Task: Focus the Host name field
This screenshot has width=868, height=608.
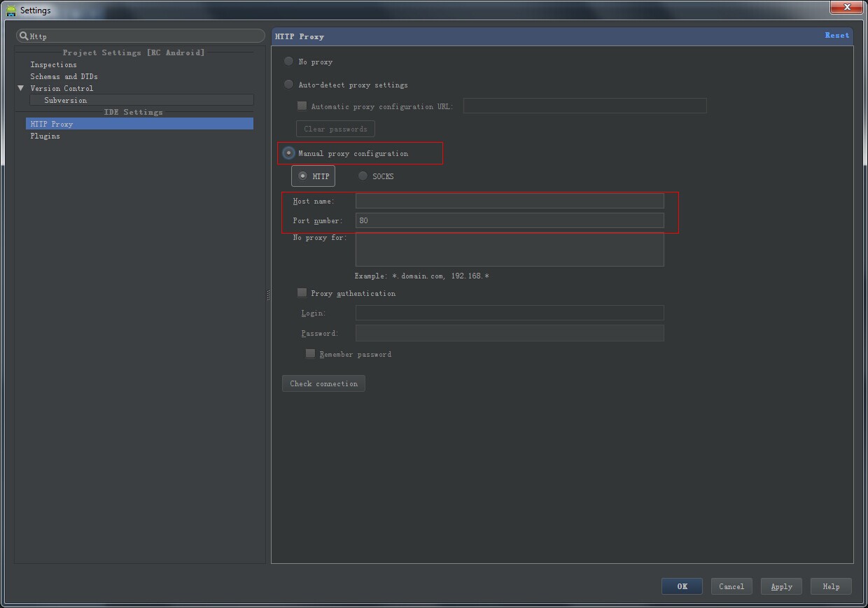Action: [510, 201]
